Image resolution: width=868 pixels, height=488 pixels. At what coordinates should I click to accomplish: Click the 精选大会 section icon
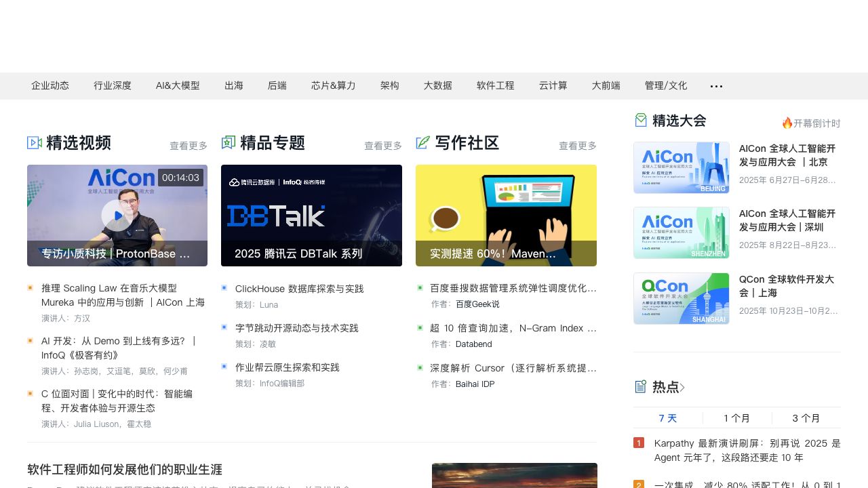(641, 121)
